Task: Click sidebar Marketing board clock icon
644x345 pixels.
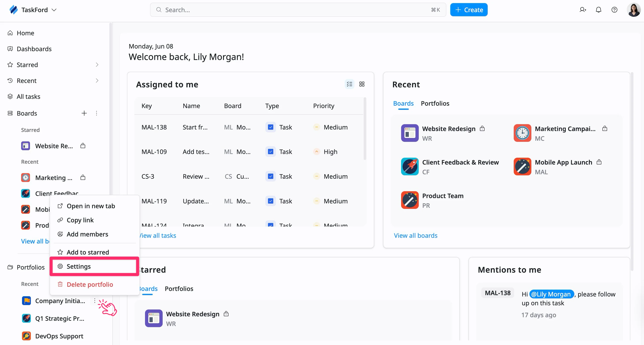Action: click(x=26, y=177)
